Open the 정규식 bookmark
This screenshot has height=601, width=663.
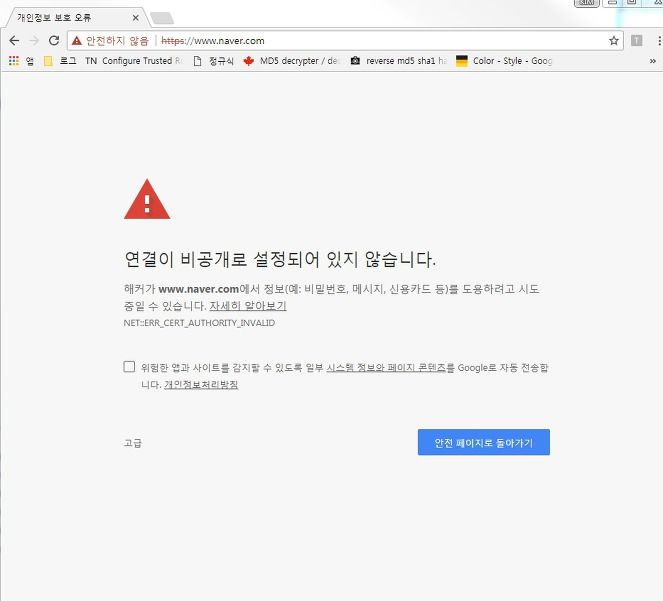click(214, 61)
